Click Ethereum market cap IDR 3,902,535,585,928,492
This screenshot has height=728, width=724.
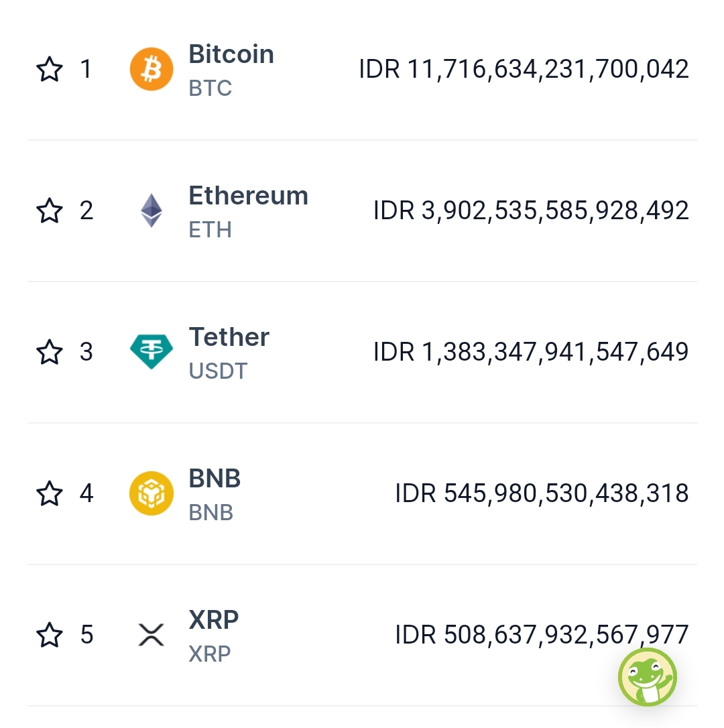pyautogui.click(x=531, y=210)
